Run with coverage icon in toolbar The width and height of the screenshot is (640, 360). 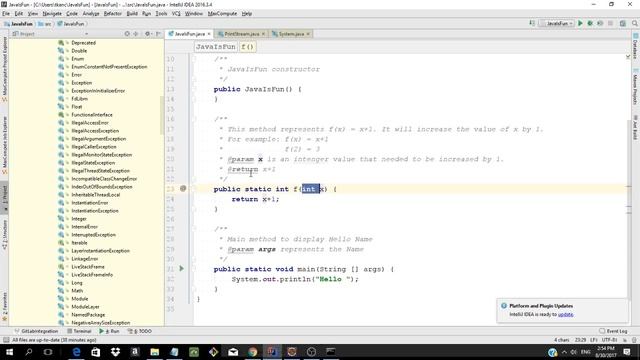[x=600, y=24]
